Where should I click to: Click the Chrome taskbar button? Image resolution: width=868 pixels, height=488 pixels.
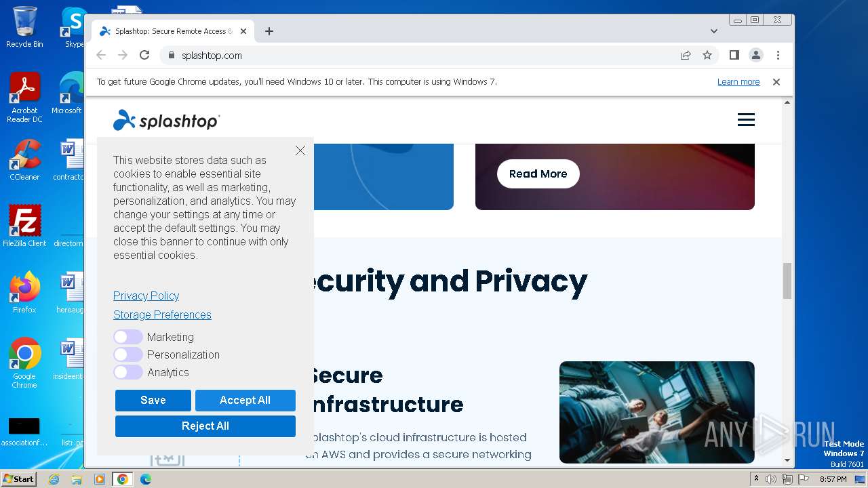click(x=123, y=479)
